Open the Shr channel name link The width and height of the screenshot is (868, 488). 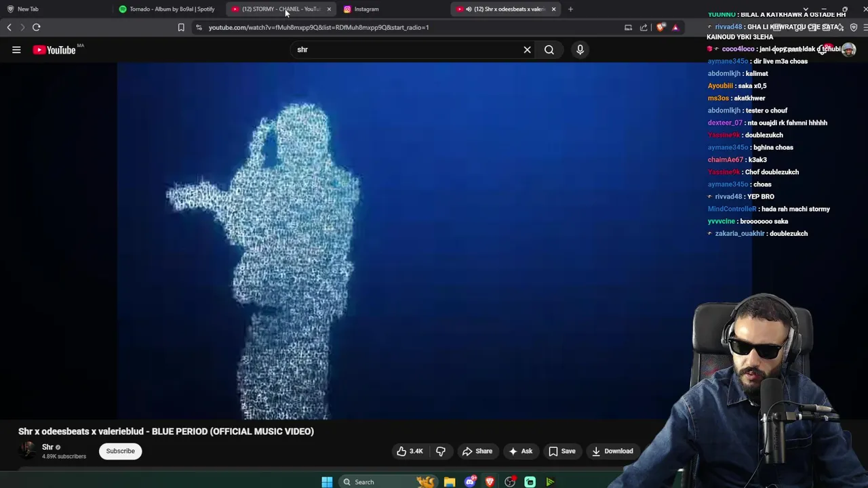(x=47, y=447)
